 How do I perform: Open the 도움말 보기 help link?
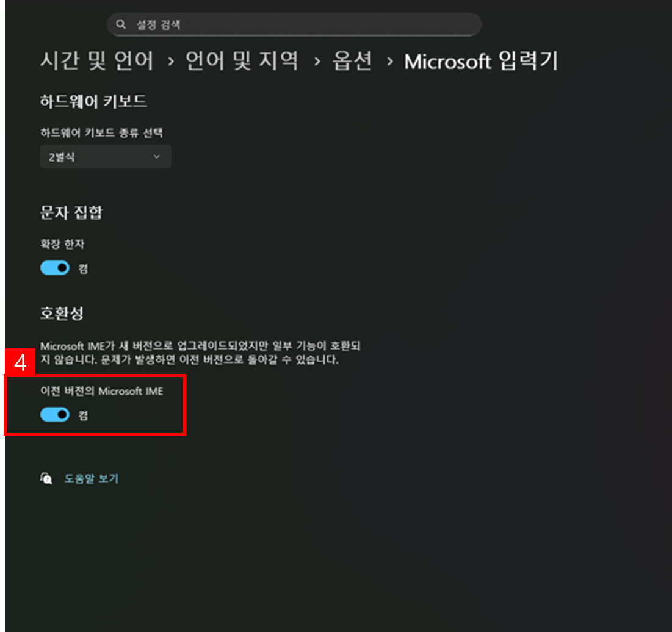pyautogui.click(x=92, y=479)
